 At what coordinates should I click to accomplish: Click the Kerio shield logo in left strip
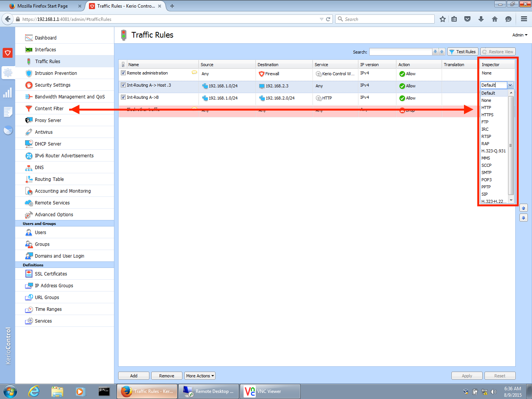point(8,53)
